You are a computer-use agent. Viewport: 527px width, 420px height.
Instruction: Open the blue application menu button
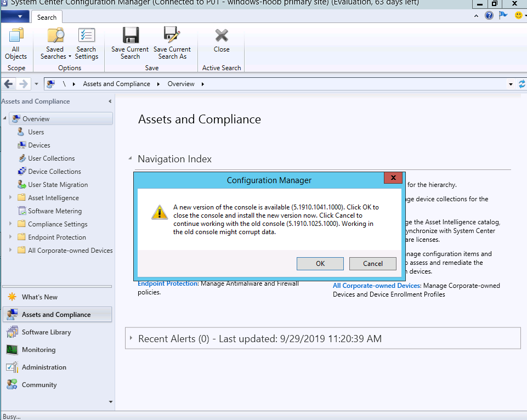[15, 16]
